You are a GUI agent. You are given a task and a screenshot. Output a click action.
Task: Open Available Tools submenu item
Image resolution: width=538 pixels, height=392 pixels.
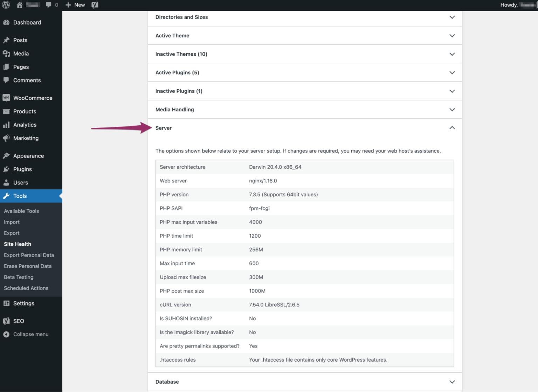pyautogui.click(x=21, y=211)
